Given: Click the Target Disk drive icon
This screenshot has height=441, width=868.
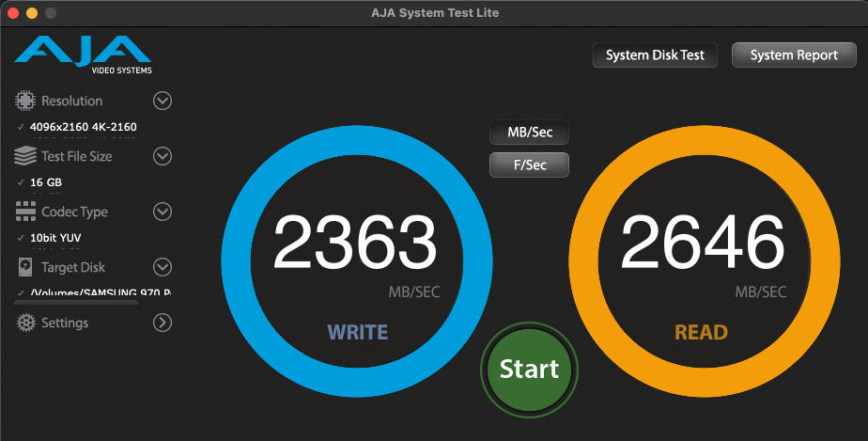Looking at the screenshot, I should pyautogui.click(x=25, y=267).
